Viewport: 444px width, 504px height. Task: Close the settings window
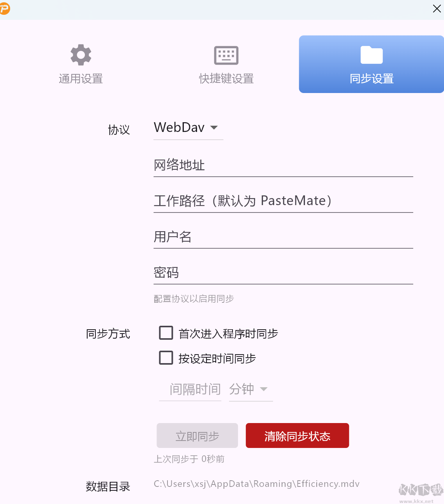[437, 9]
